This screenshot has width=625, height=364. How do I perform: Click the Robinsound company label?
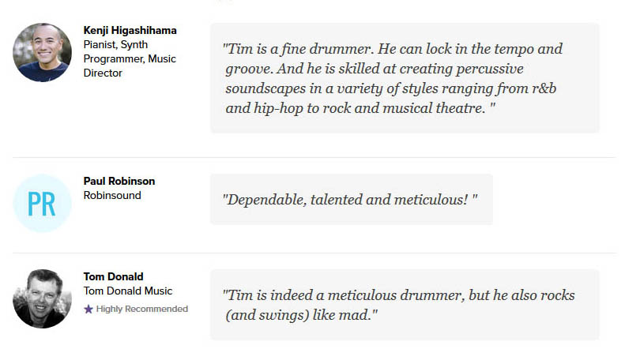click(x=112, y=195)
